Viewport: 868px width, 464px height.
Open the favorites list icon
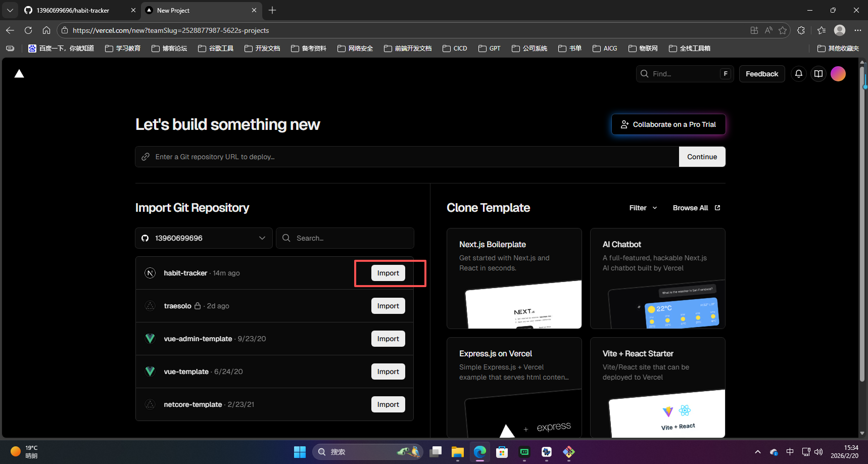tap(822, 30)
